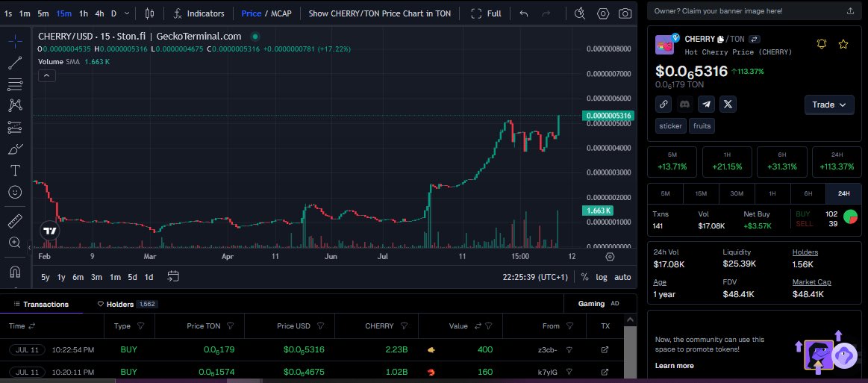Toggle magnet mode for drawings
This screenshot has width=868, height=383.
(15, 272)
